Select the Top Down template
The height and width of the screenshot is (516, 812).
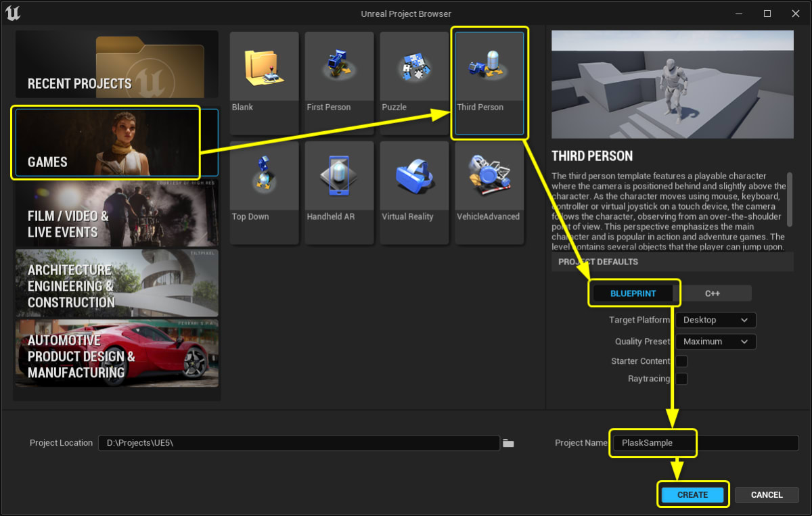coord(264,193)
